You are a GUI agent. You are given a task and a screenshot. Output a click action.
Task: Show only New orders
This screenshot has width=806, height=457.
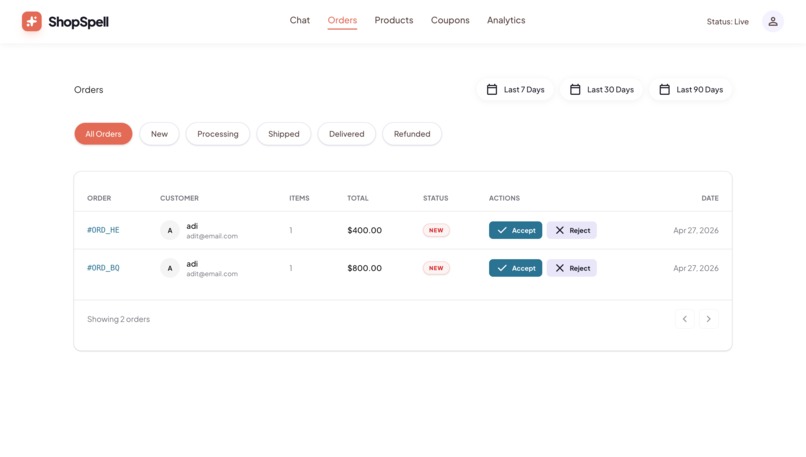tap(159, 134)
